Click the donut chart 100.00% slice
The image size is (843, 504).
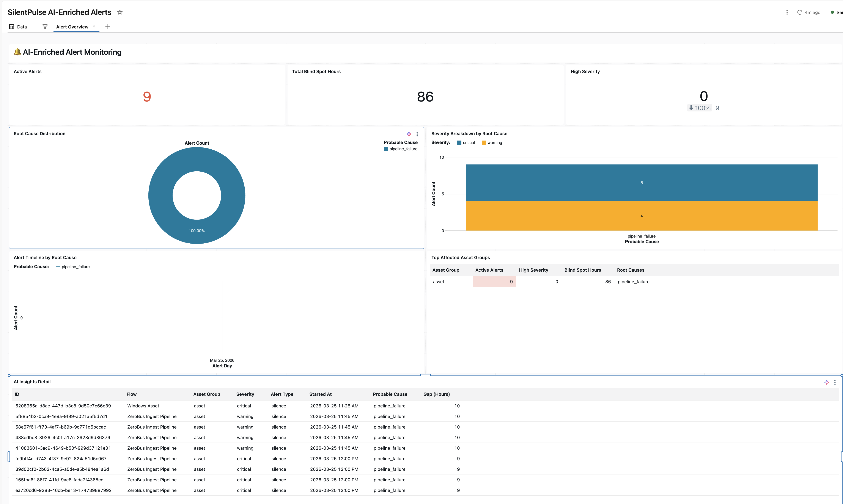click(x=197, y=231)
